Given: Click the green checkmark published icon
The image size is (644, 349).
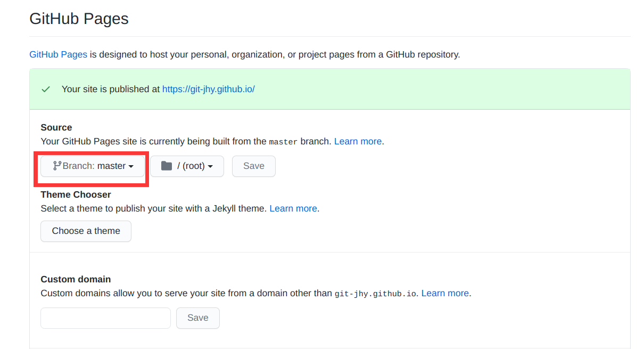Looking at the screenshot, I should click(x=46, y=89).
